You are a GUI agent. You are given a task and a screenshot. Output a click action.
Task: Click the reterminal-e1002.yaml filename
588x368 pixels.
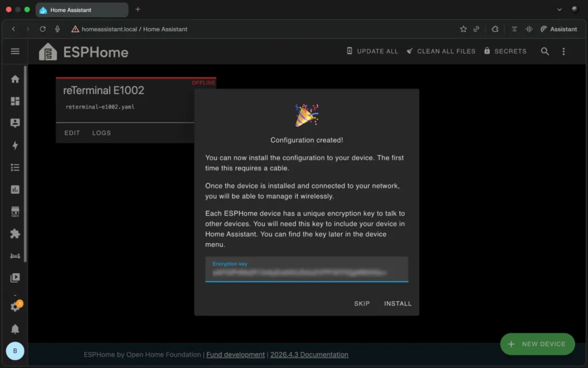pos(100,107)
